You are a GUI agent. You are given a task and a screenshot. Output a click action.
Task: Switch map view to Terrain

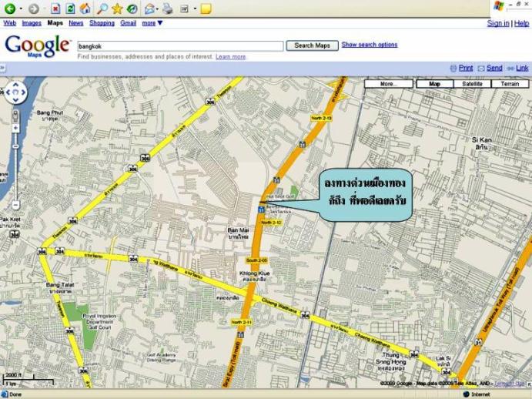pyautogui.click(x=509, y=83)
